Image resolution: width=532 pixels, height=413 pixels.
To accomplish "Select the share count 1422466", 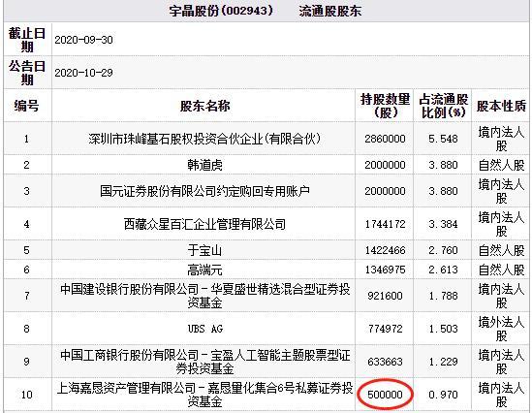I will click(385, 250).
